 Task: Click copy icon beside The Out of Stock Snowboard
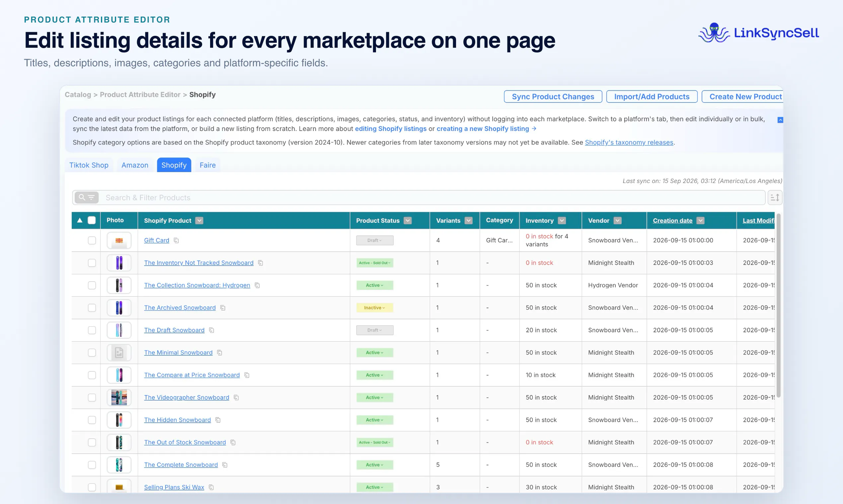[x=233, y=442]
